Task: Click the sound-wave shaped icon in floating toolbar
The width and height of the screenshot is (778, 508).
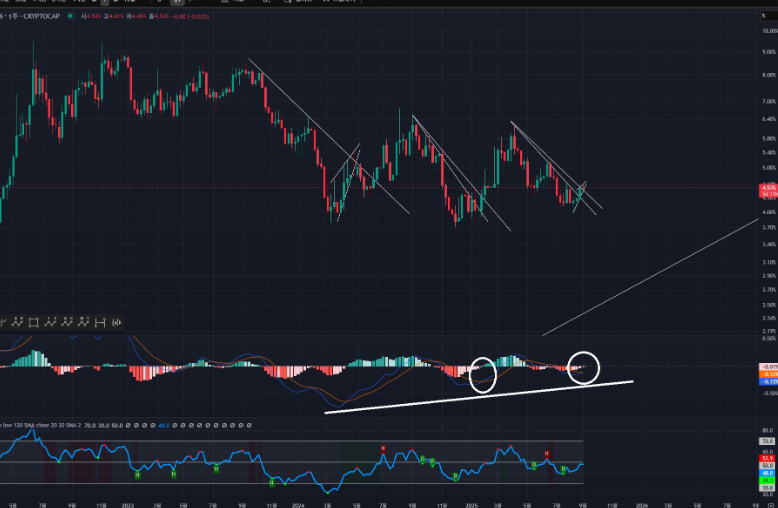Action: [x=116, y=322]
